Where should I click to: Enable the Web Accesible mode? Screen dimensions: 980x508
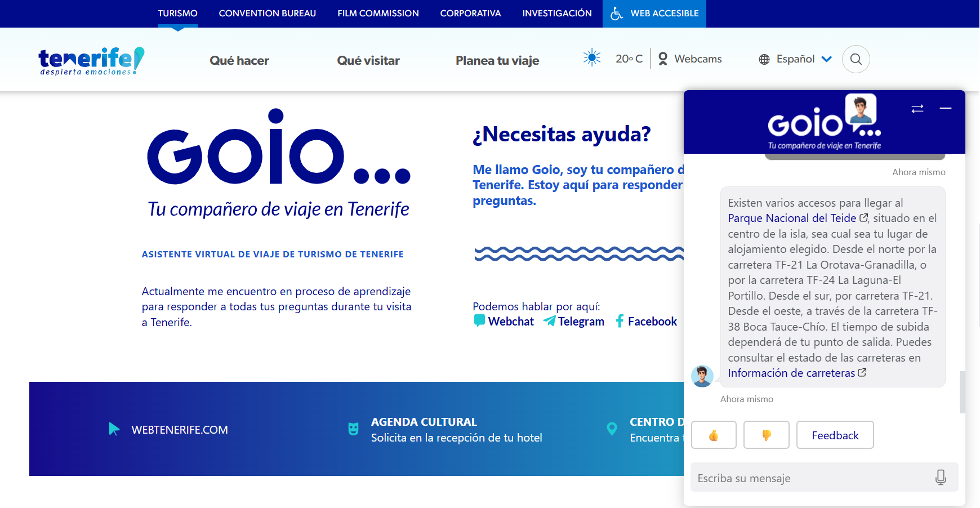[x=654, y=14]
